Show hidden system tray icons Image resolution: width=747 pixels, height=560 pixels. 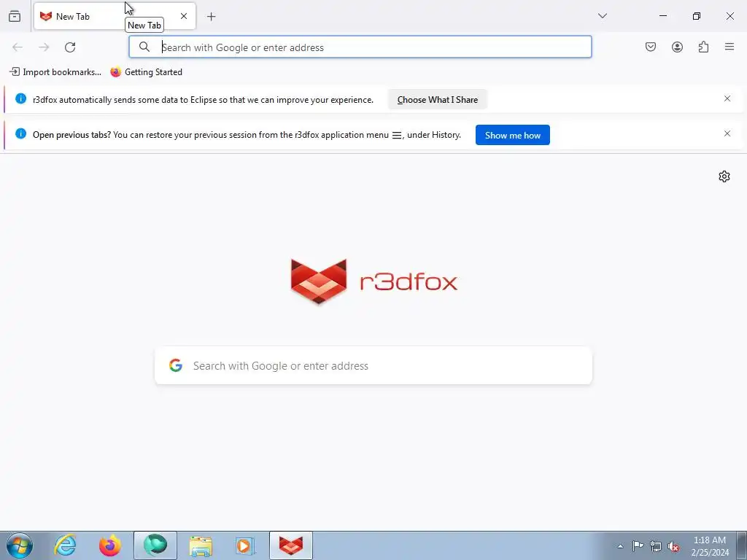(620, 546)
